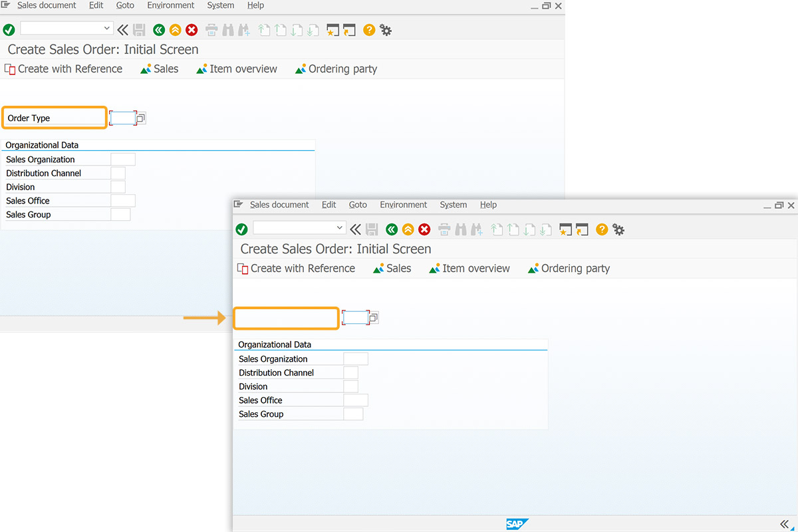Click the Print icon in the front window

pyautogui.click(x=444, y=229)
